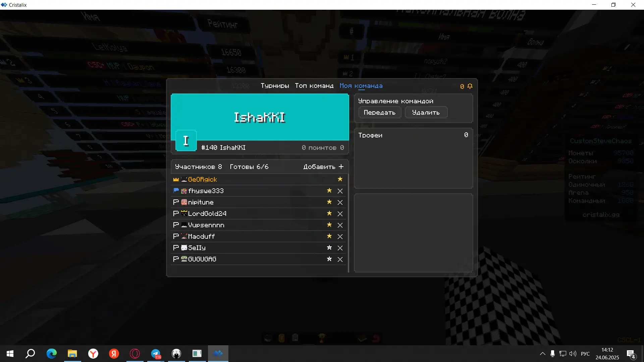Select player name Macduff
Screen dimensions: 644x362
click(202, 237)
